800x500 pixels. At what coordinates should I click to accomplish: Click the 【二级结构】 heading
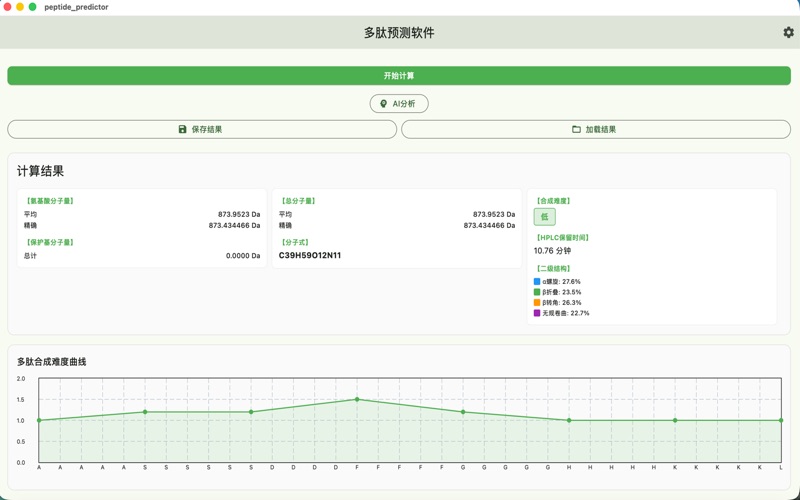click(x=554, y=268)
